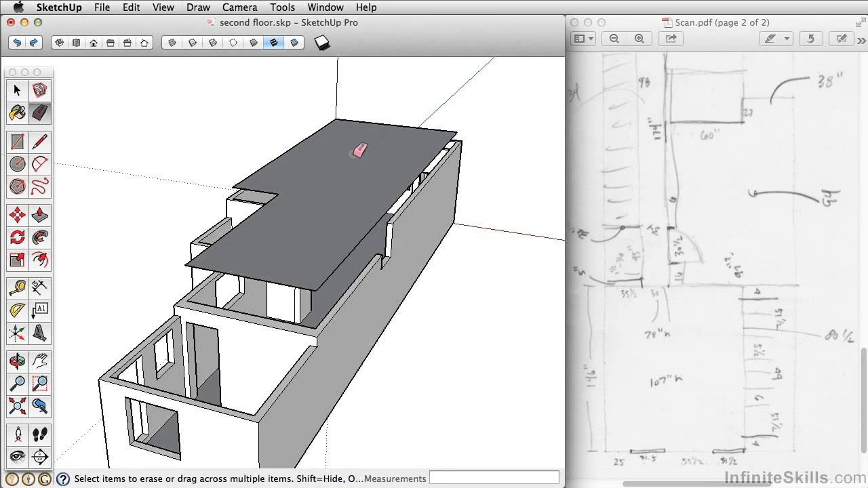The height and width of the screenshot is (488, 868).
Task: Switch to Wireframe display mode
Action: point(212,42)
